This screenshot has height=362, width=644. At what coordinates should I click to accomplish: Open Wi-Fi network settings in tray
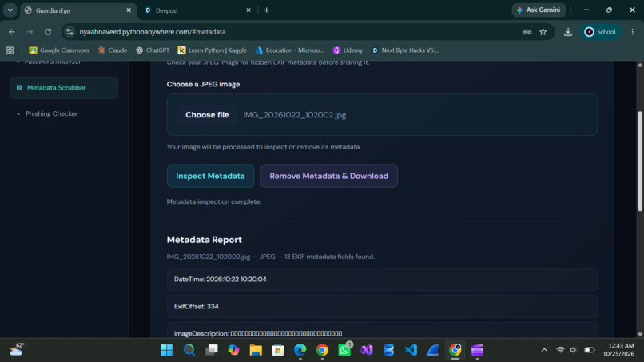click(560, 350)
